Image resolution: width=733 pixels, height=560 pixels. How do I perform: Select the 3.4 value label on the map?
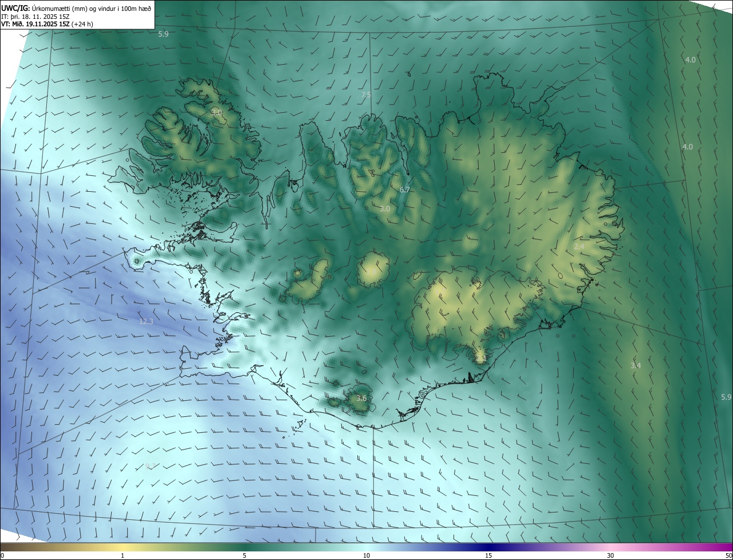tap(636, 365)
